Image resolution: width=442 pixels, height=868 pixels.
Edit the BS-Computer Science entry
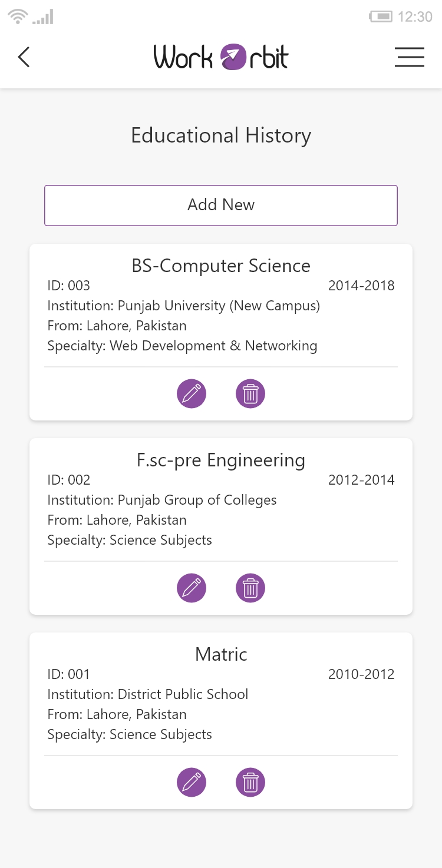[x=192, y=394]
